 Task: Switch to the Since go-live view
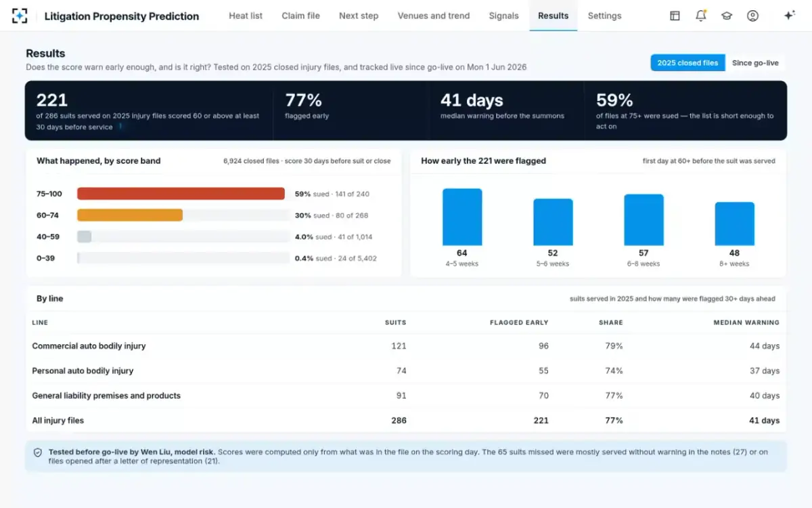coord(755,63)
